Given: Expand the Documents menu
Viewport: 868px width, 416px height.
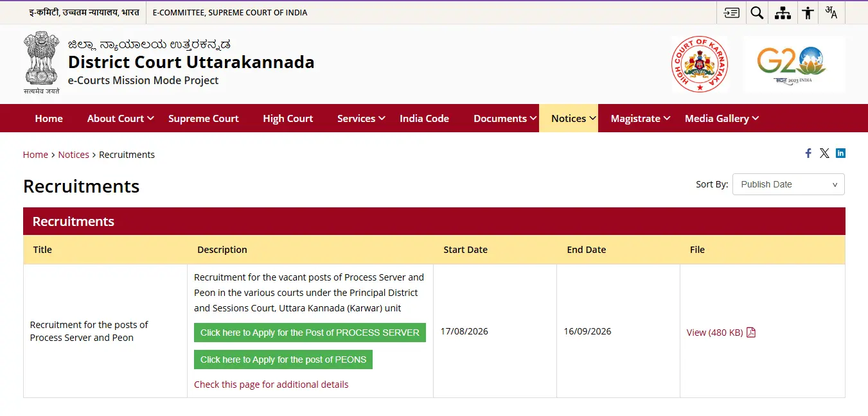Looking at the screenshot, I should coord(505,118).
